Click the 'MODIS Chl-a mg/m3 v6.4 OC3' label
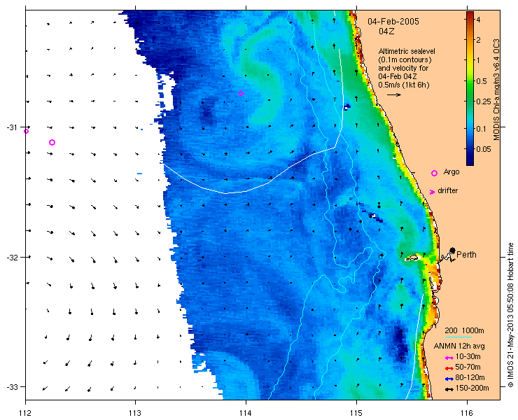The height and width of the screenshot is (420, 518). (x=496, y=90)
